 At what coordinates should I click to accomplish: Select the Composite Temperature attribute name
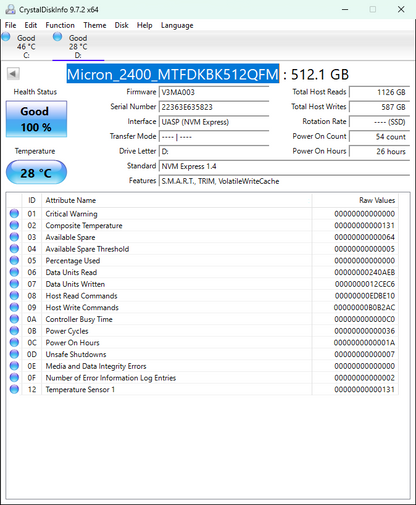(x=84, y=225)
